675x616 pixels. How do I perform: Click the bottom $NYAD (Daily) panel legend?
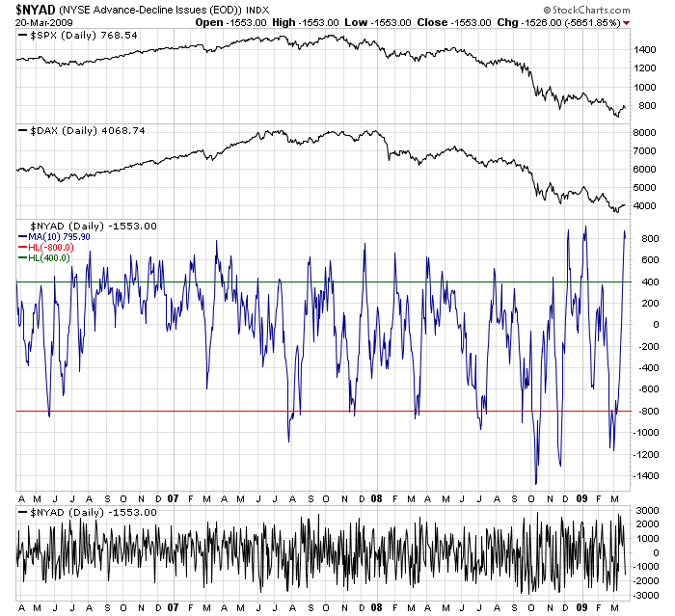point(88,512)
